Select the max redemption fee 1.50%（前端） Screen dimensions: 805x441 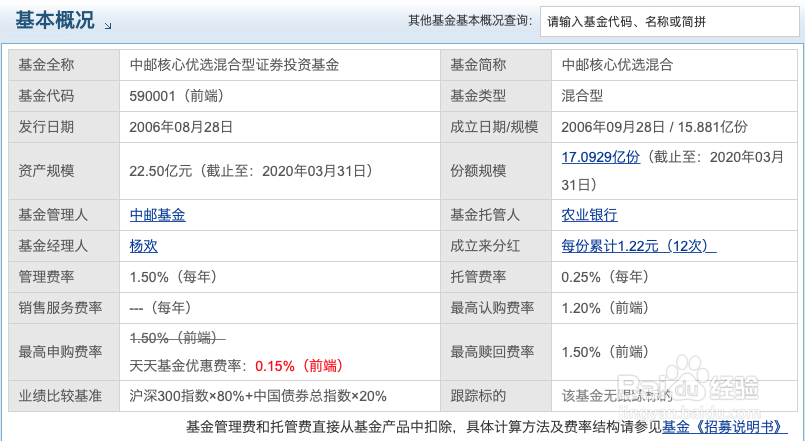point(606,352)
